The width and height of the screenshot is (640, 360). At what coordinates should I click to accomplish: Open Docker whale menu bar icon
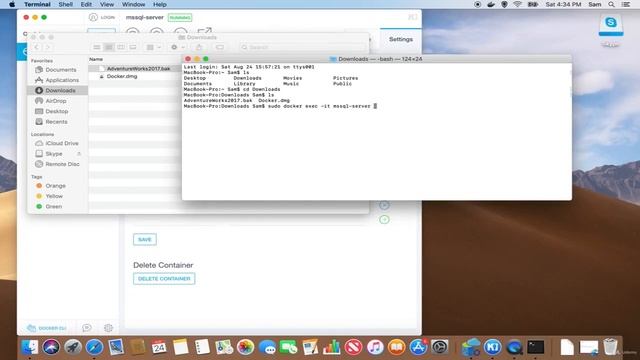pos(491,4)
